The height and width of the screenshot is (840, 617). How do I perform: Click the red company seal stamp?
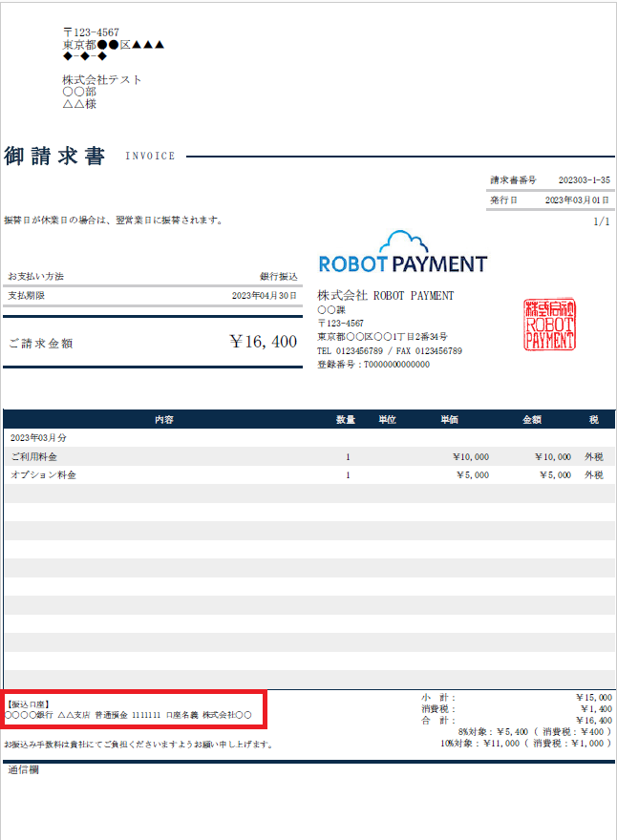click(549, 325)
